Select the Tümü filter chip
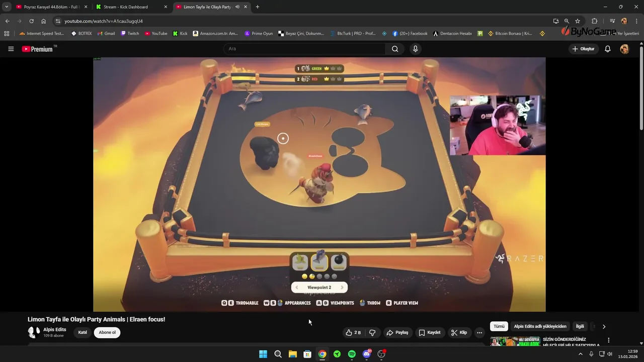644x362 pixels. tap(499, 326)
